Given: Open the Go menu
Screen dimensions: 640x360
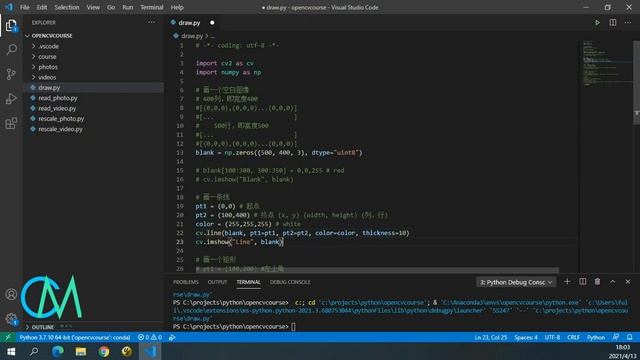Looking at the screenshot, I should pos(111,7).
